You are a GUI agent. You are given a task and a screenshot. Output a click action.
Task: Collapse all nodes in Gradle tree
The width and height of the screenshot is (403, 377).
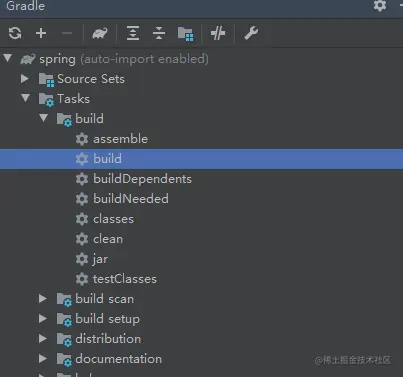click(x=159, y=33)
